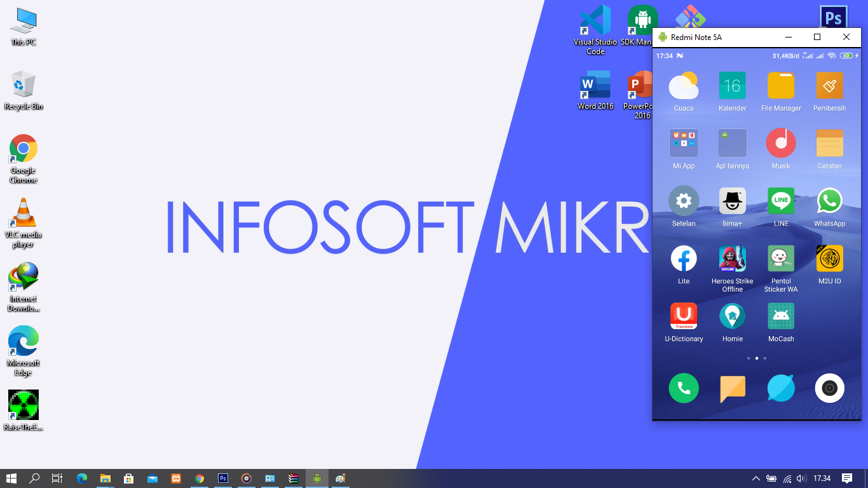868x488 pixels.
Task: Switch to XAMPP in the taskbar
Action: click(176, 478)
